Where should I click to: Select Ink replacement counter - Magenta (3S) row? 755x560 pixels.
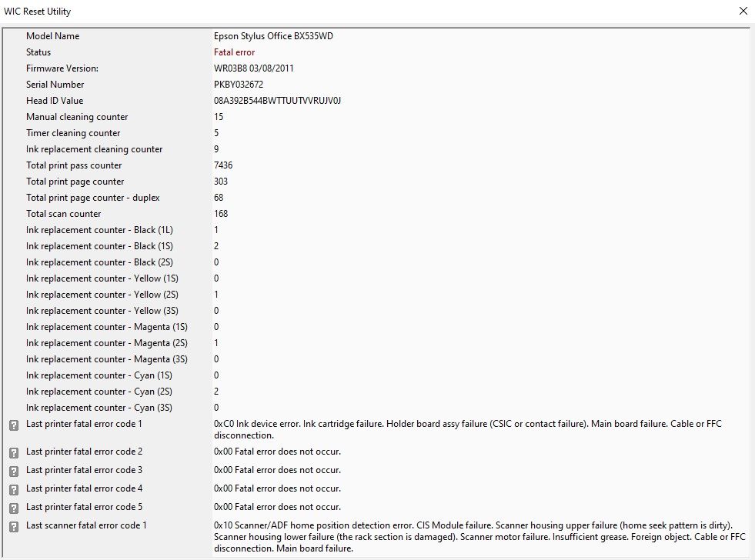(376, 359)
